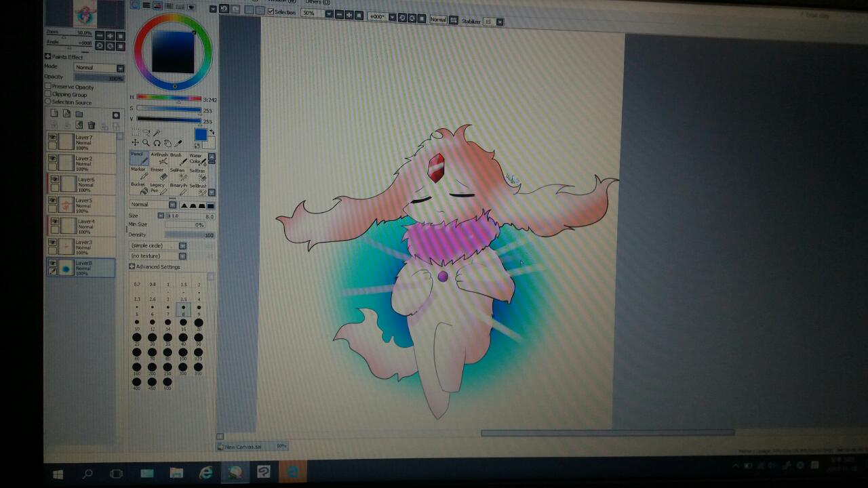Click the delete layer trash icon

pos(92,125)
